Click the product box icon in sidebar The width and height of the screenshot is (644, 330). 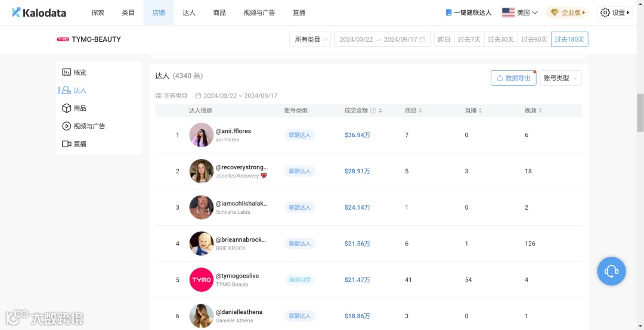[x=67, y=108]
